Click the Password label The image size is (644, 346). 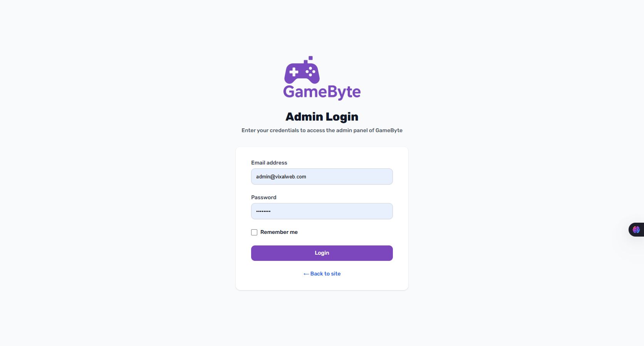(x=264, y=197)
